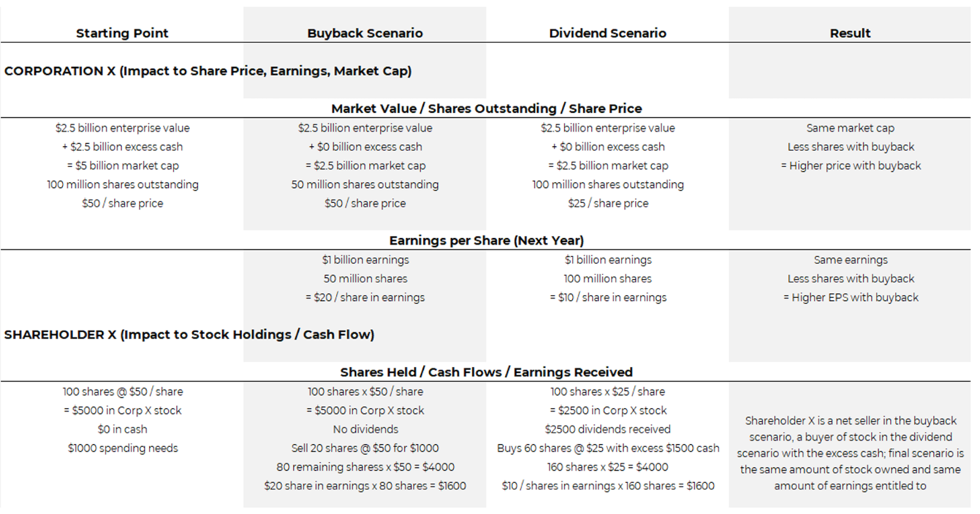Image resolution: width=980 pixels, height=514 pixels.
Task: Click the Starting Point column header
Action: [122, 33]
